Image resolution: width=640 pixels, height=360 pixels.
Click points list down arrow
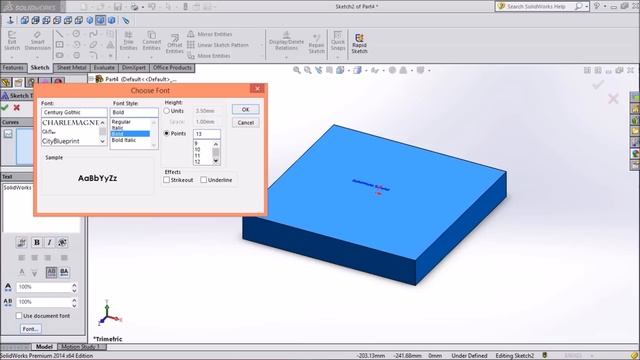click(x=216, y=161)
